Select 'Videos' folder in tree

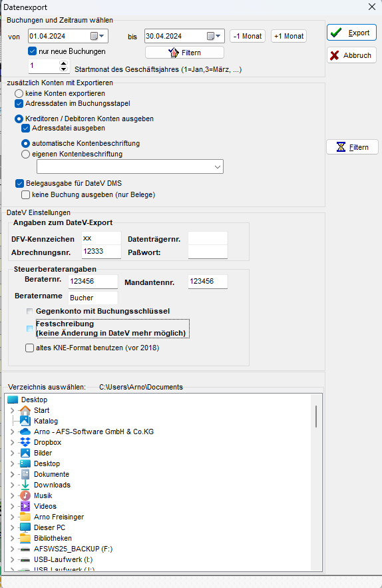tap(45, 506)
